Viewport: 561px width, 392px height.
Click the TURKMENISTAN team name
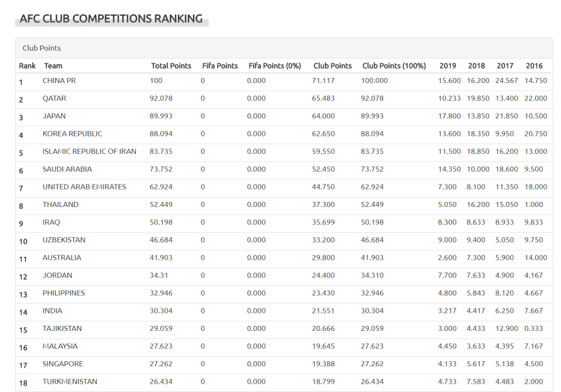pos(70,382)
